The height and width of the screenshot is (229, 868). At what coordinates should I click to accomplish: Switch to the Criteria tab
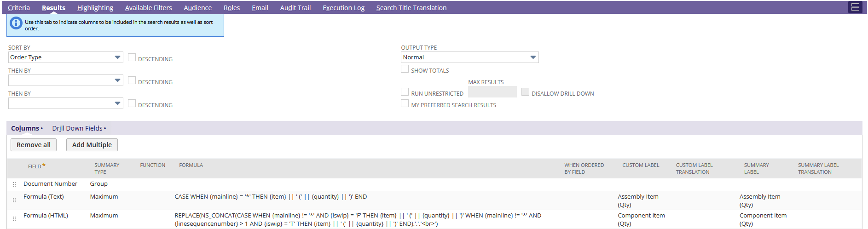pyautogui.click(x=19, y=8)
